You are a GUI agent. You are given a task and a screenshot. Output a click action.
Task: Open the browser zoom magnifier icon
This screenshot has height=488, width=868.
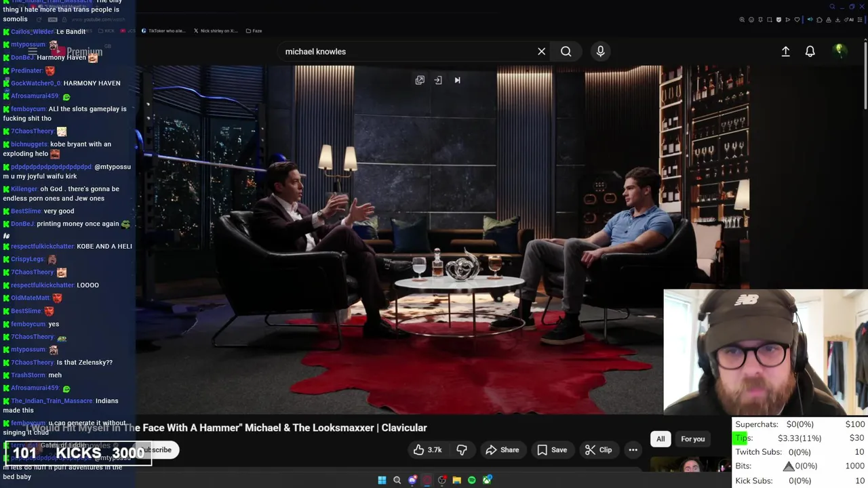742,20
